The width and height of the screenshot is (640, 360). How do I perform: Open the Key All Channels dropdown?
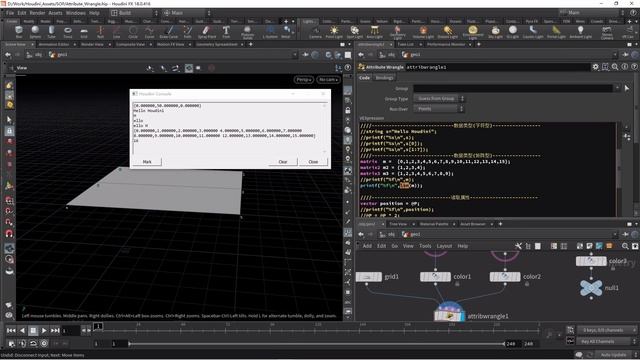(x=607, y=341)
